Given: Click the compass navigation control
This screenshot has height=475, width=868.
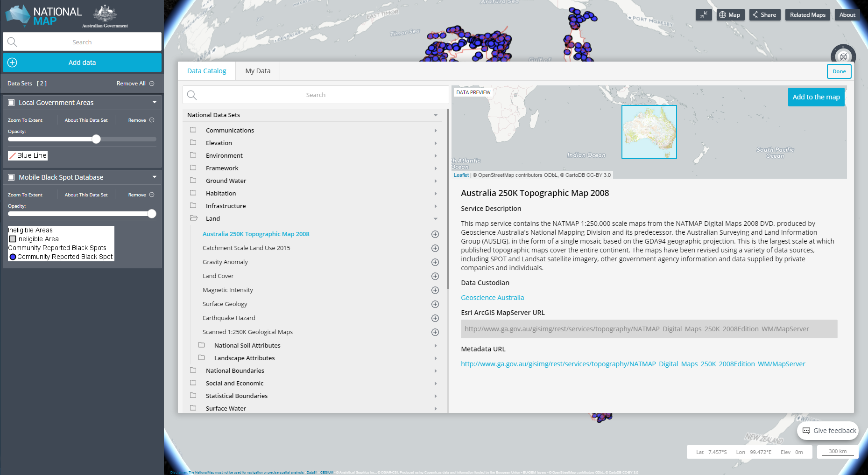Looking at the screenshot, I should (x=843, y=56).
